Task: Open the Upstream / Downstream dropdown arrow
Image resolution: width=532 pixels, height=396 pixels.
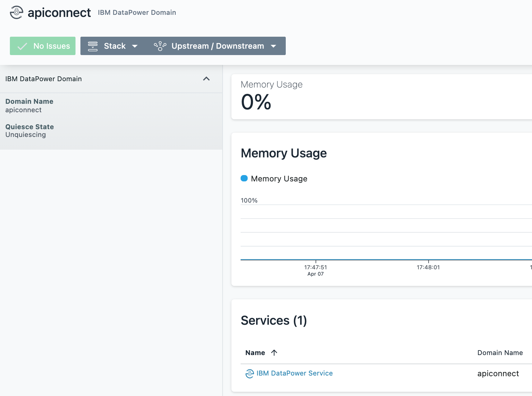Action: click(273, 46)
